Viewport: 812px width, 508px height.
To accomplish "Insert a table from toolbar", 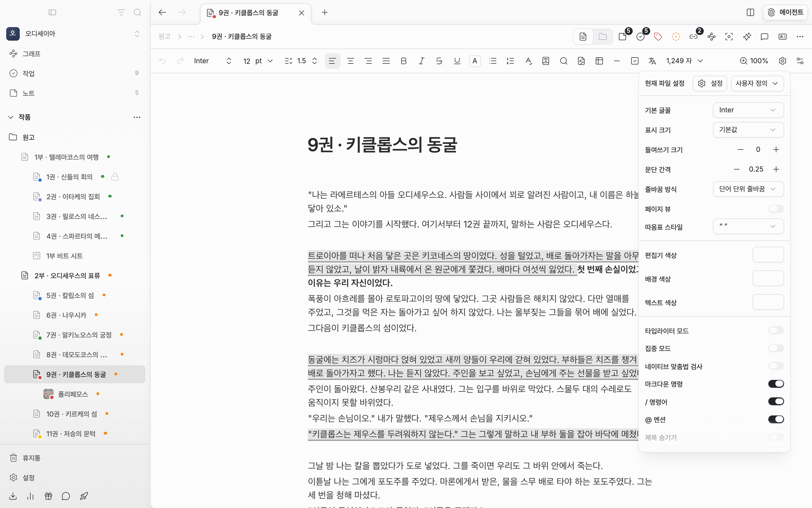I will [x=599, y=61].
